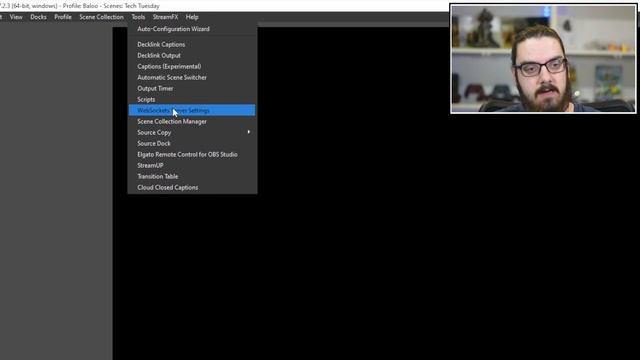Image resolution: width=640 pixels, height=360 pixels.
Task: Open the Scripts dialog
Action: (192, 100)
